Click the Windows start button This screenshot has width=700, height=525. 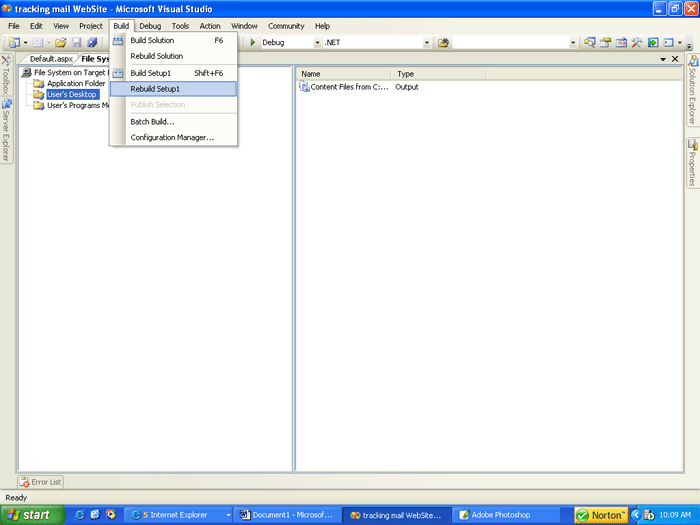click(x=32, y=515)
